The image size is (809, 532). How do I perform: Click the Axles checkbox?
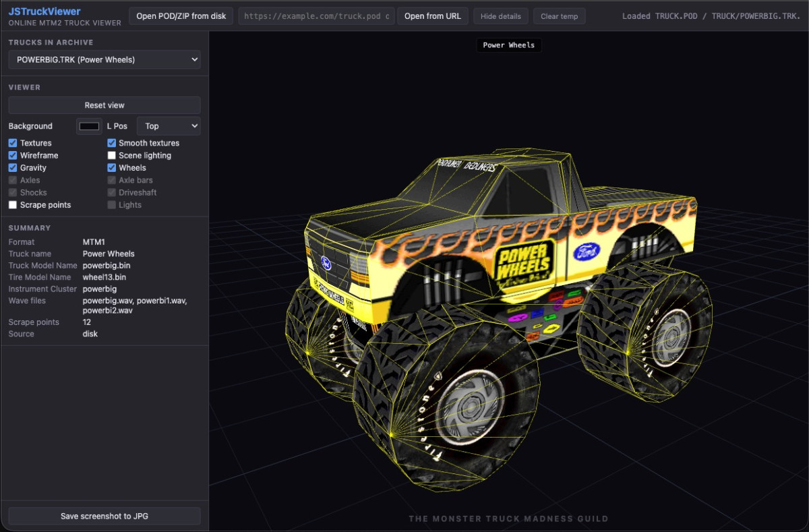pos(13,180)
